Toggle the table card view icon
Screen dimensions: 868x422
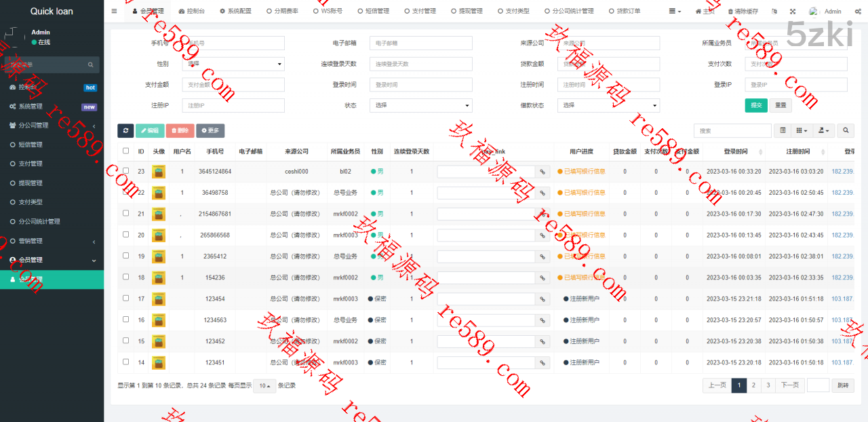(x=783, y=130)
